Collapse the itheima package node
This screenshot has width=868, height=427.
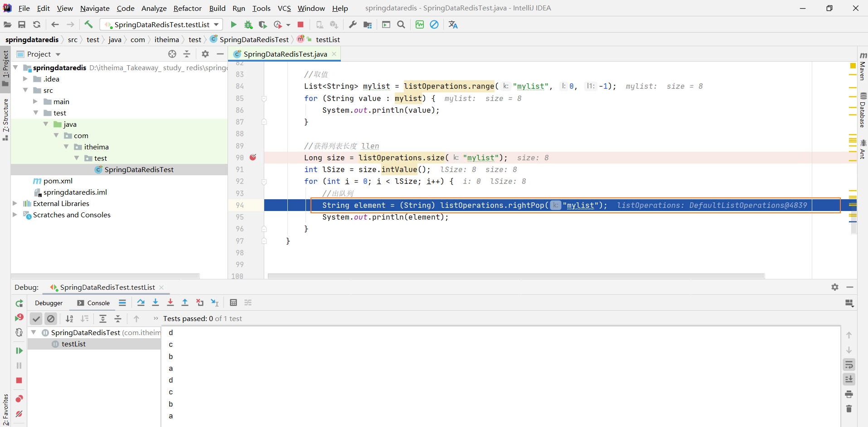click(x=66, y=147)
